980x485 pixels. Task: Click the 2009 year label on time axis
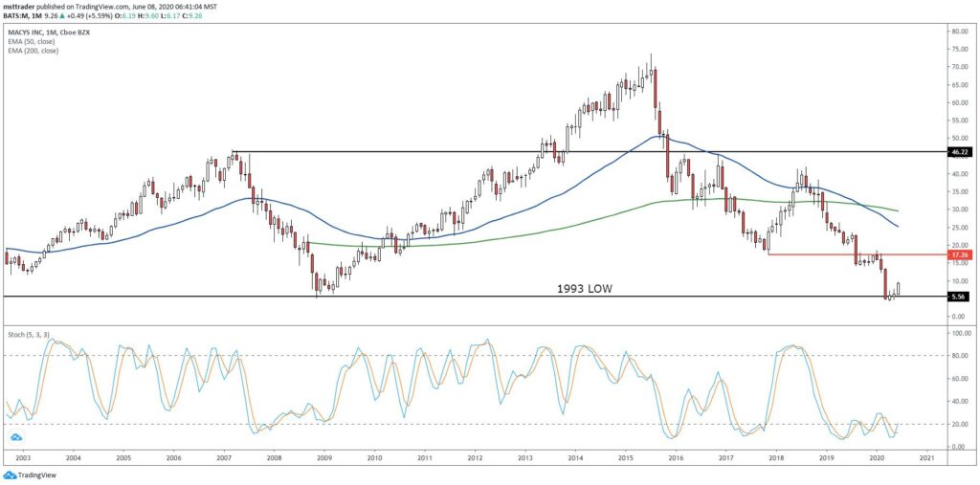[x=323, y=459]
